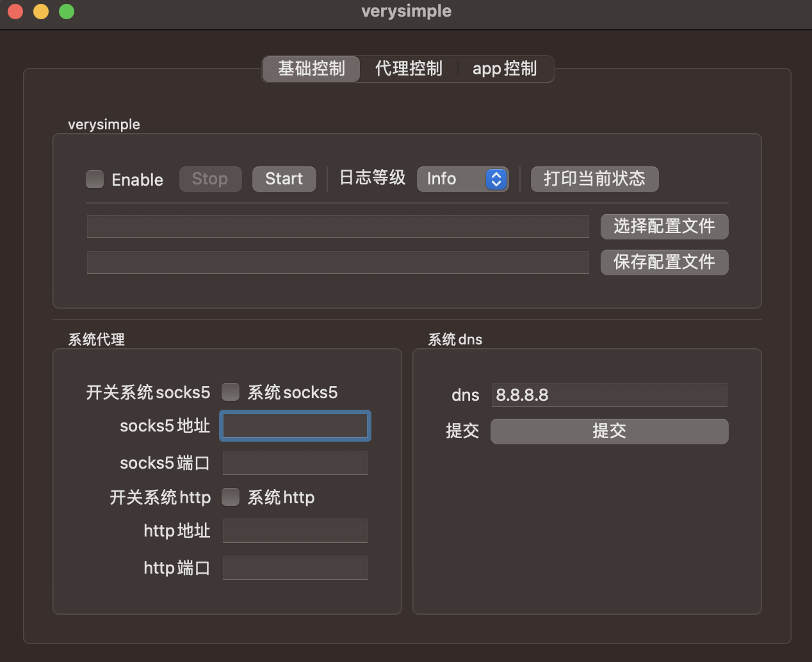Open the app控制 tab

[505, 69]
